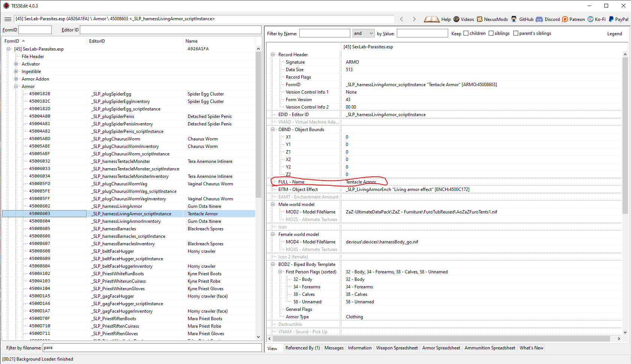Click the navigate back arrow
Screen dimensions: 631x364
[x=402, y=19]
